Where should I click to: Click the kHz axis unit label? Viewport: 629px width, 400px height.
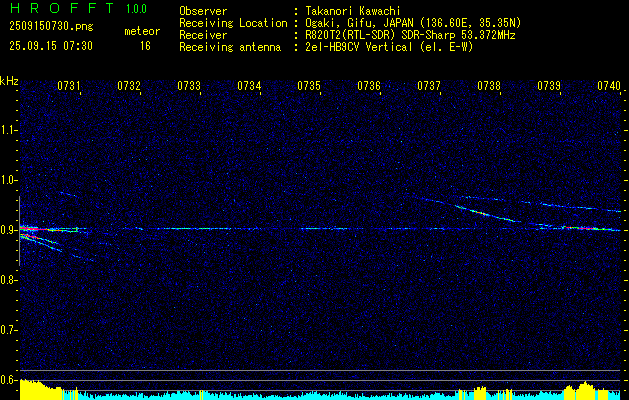coord(9,81)
